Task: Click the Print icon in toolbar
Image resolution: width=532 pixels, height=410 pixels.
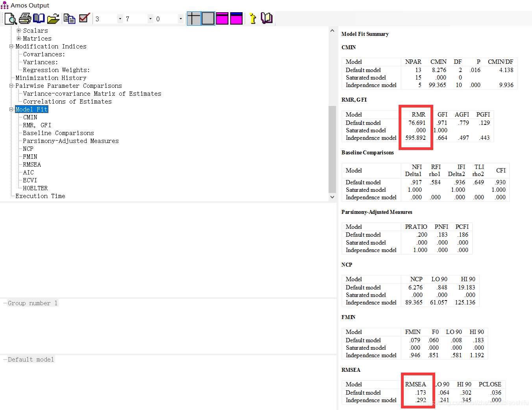Action: click(25, 19)
